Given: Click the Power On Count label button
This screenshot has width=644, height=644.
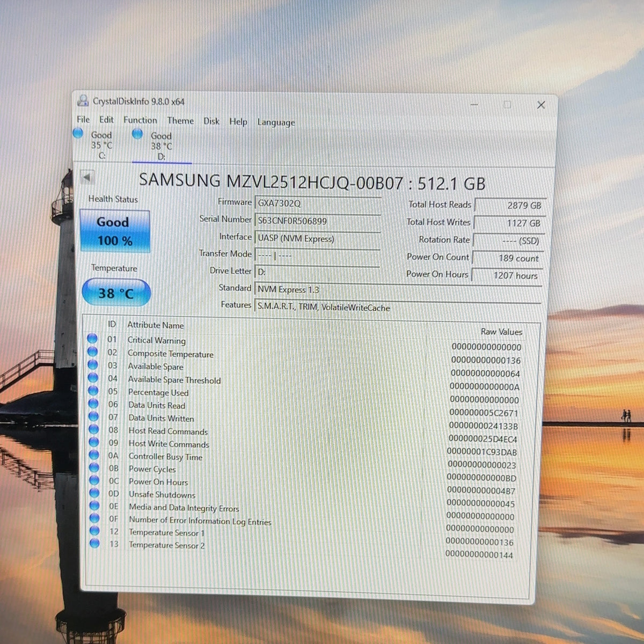Looking at the screenshot, I should point(437,257).
